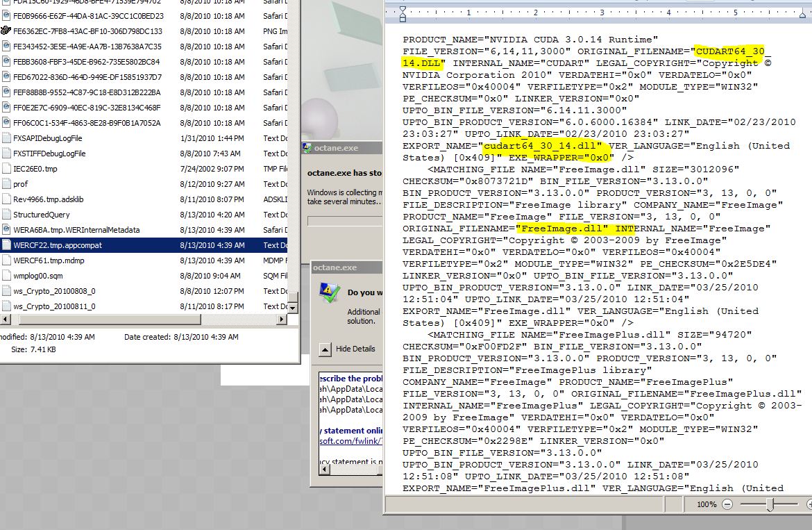Viewport: 812px width, 530px height.
Task: Click the ws_Crypto_20100811_0 file icon
Action: coord(6,306)
